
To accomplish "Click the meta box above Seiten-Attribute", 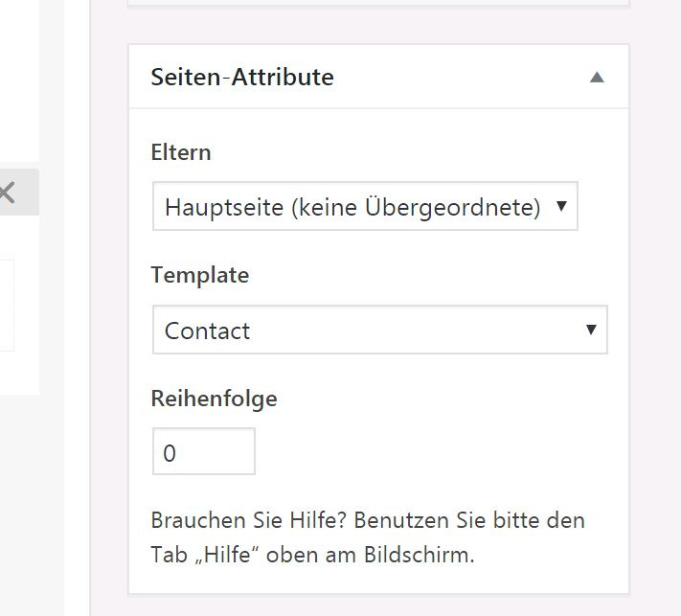I will (378, 3).
